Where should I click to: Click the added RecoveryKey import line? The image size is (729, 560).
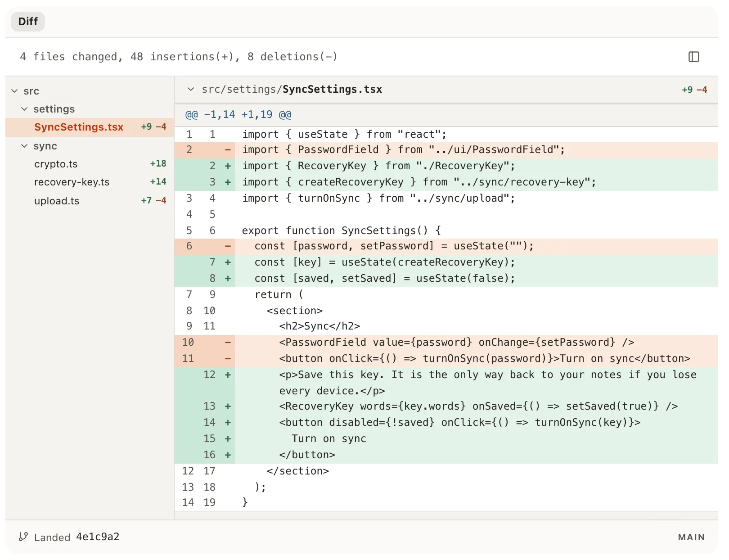pos(446,166)
